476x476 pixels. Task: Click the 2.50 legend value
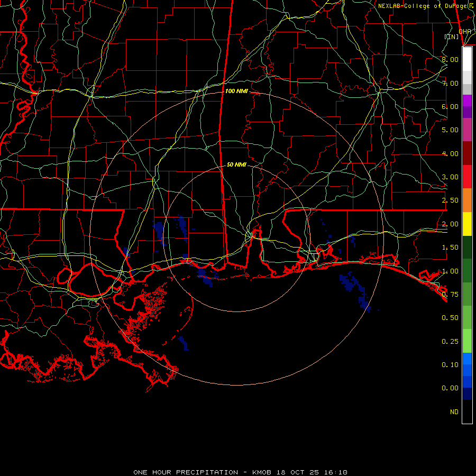point(450,200)
